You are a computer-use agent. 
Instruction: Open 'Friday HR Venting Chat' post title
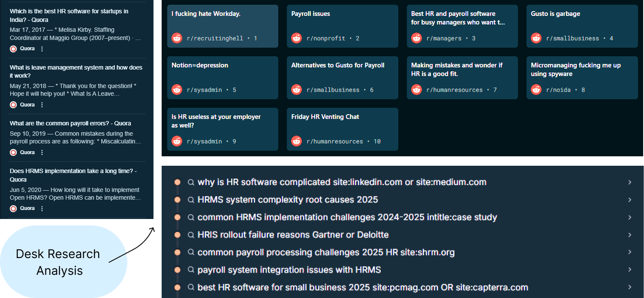pyautogui.click(x=325, y=117)
